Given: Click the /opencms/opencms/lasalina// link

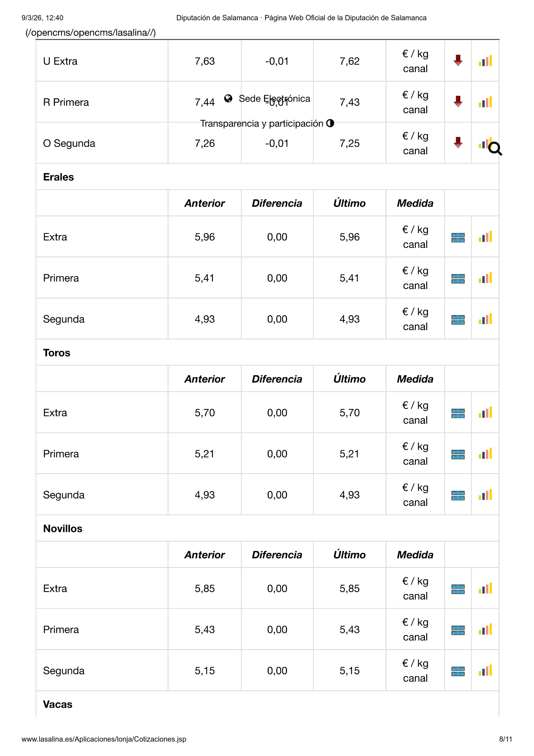Looking at the screenshot, I should (x=90, y=33).
